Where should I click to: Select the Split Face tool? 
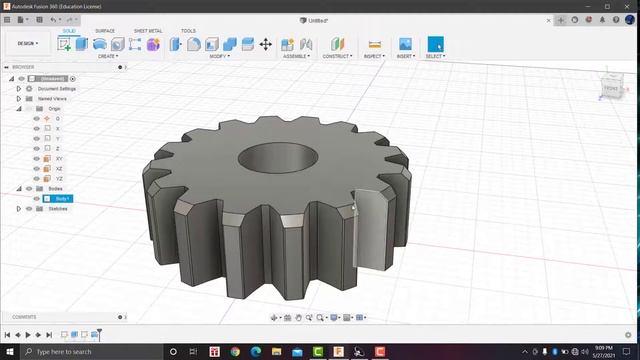248,44
